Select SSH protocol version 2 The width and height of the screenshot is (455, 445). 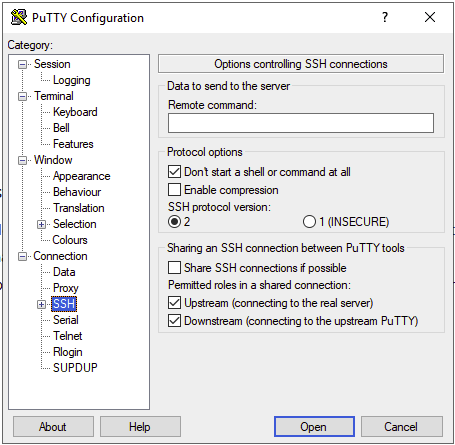click(x=174, y=222)
